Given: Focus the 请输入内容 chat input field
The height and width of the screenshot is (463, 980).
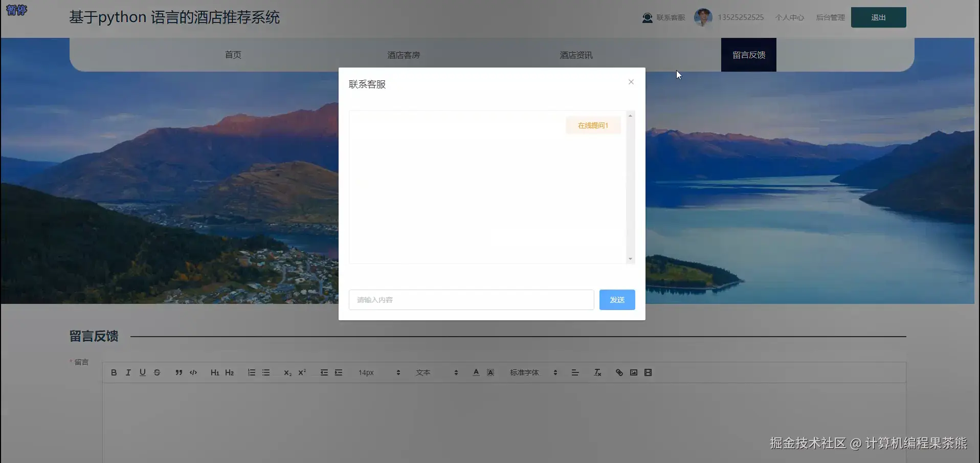Looking at the screenshot, I should coord(472,300).
